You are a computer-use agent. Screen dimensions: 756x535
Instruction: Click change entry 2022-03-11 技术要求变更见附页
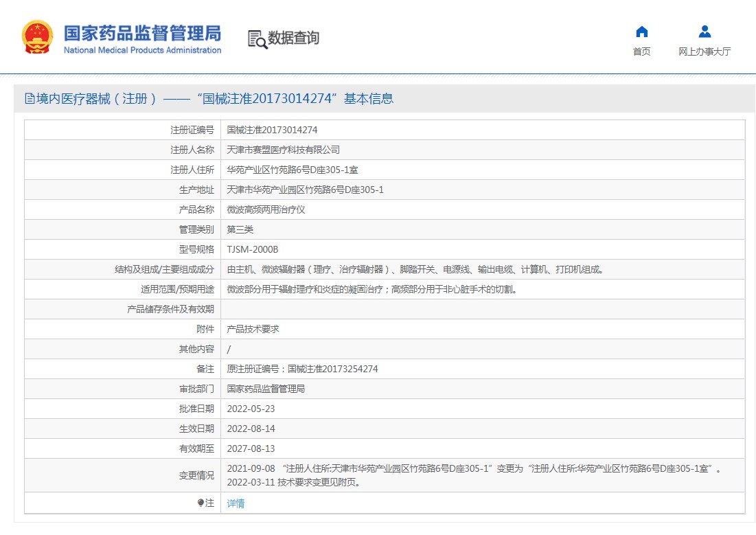[x=294, y=482]
